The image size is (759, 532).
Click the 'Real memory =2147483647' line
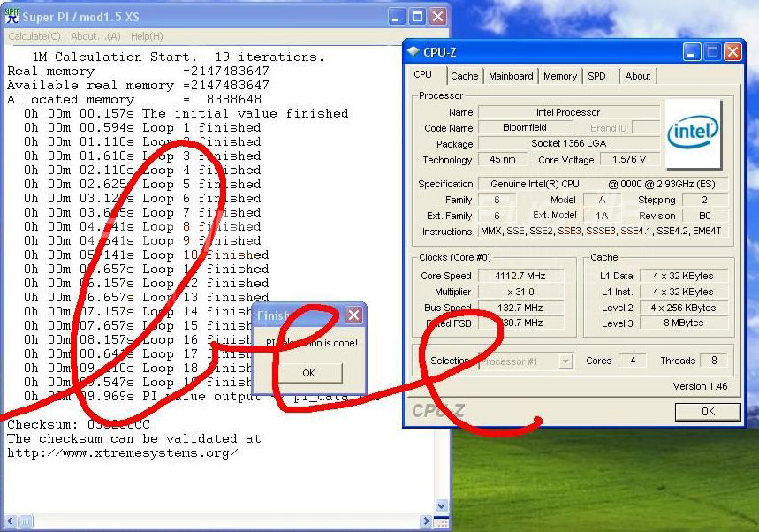click(x=138, y=72)
